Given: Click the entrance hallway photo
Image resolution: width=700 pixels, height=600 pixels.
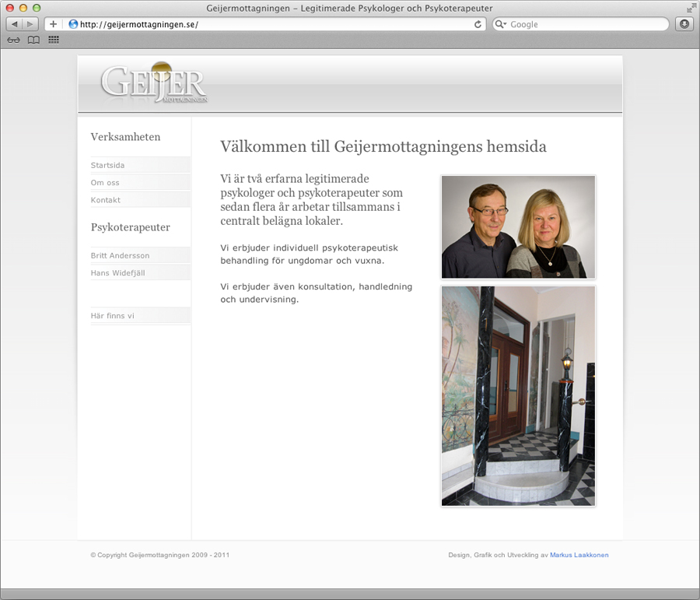Looking at the screenshot, I should click(518, 396).
